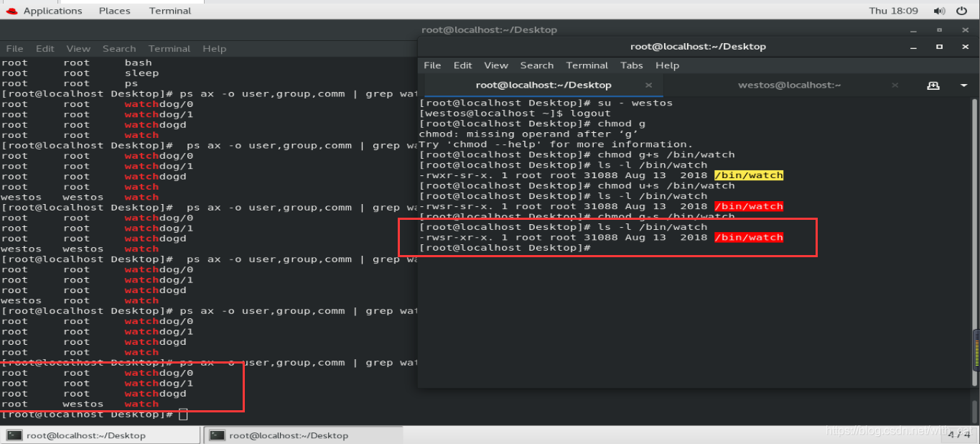Switch to the westos@localhost:~ tab
The image size is (980, 444).
coord(789,85)
